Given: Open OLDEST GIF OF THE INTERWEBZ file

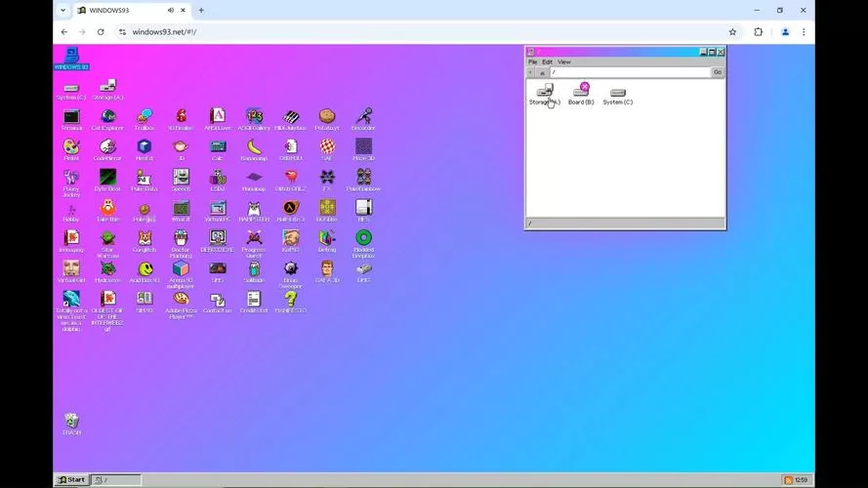Looking at the screenshot, I should point(107,311).
